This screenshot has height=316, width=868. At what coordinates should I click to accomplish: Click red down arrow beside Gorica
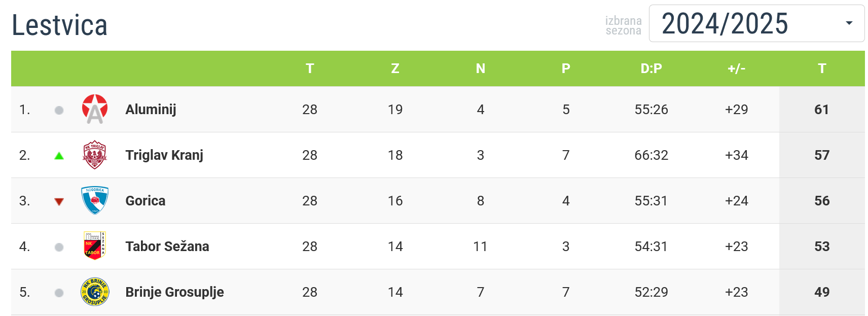pyautogui.click(x=59, y=202)
